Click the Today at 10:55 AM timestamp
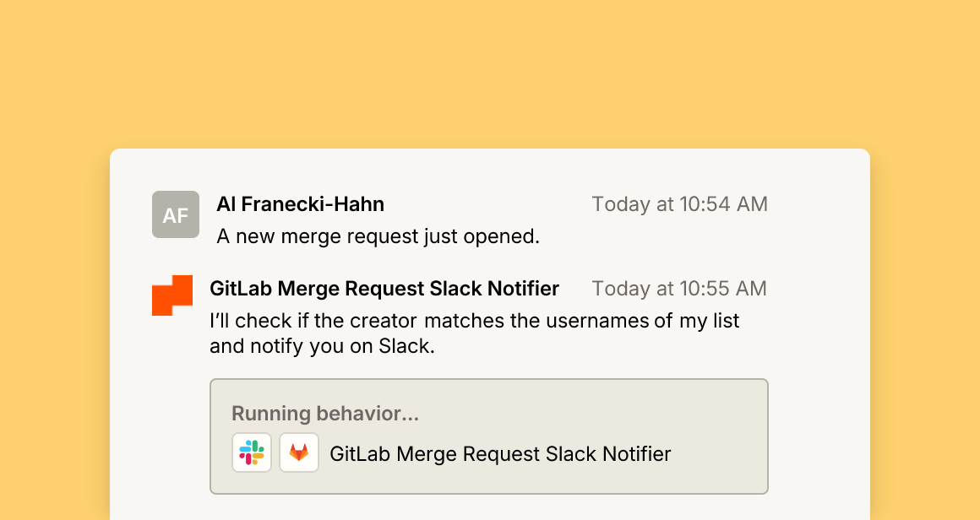980x520 pixels. [679, 289]
